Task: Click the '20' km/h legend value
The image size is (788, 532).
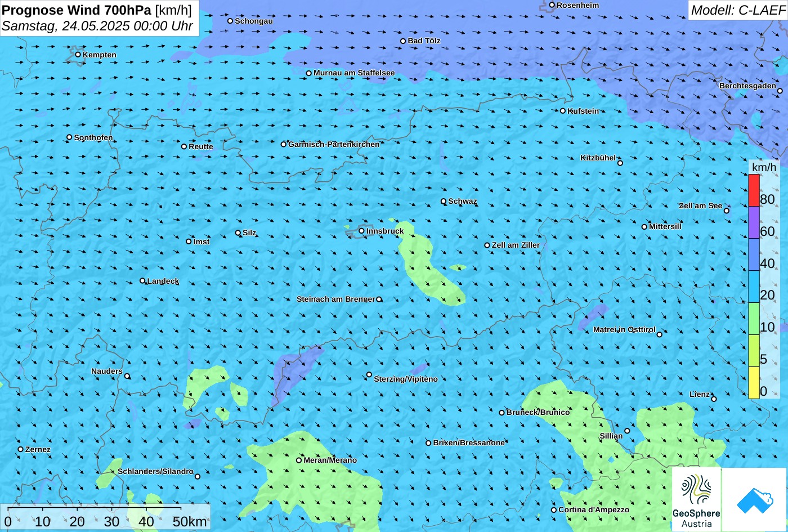Action: (767, 295)
